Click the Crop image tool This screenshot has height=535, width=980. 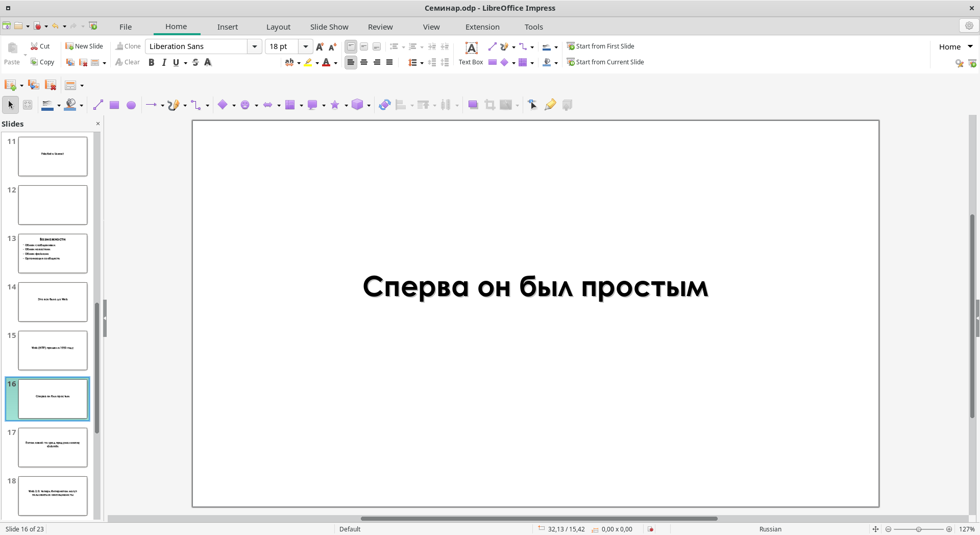click(489, 105)
